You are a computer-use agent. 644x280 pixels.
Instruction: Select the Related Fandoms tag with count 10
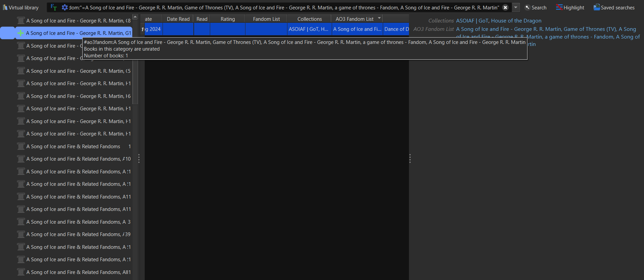tap(75, 159)
